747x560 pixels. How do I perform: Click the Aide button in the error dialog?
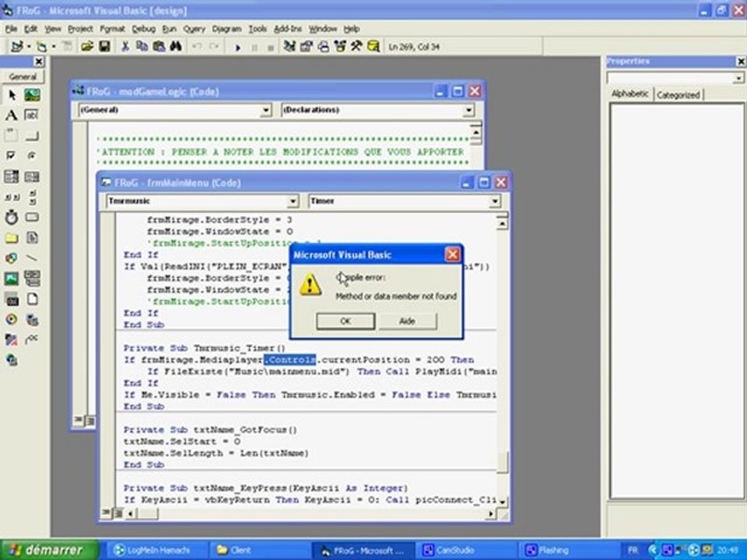407,321
